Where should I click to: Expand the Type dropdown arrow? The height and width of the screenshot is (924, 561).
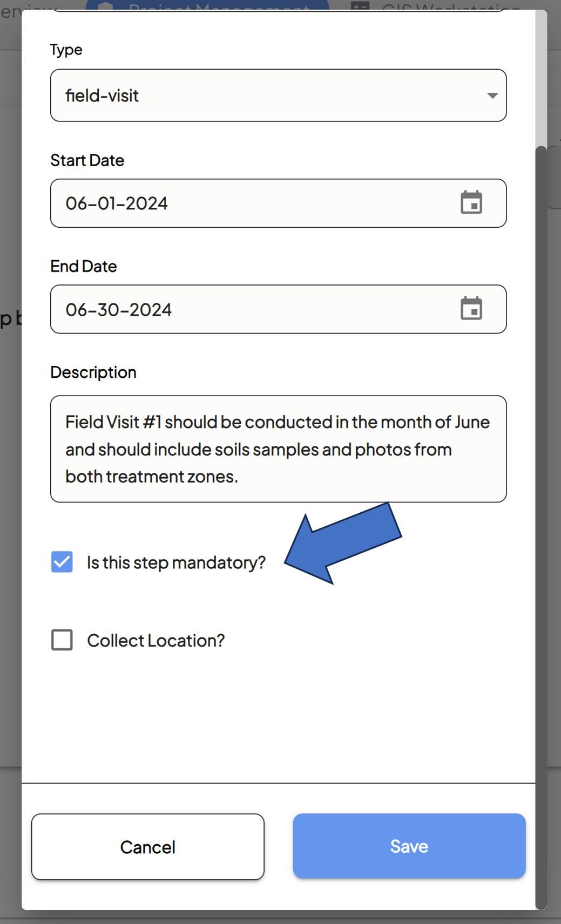492,96
